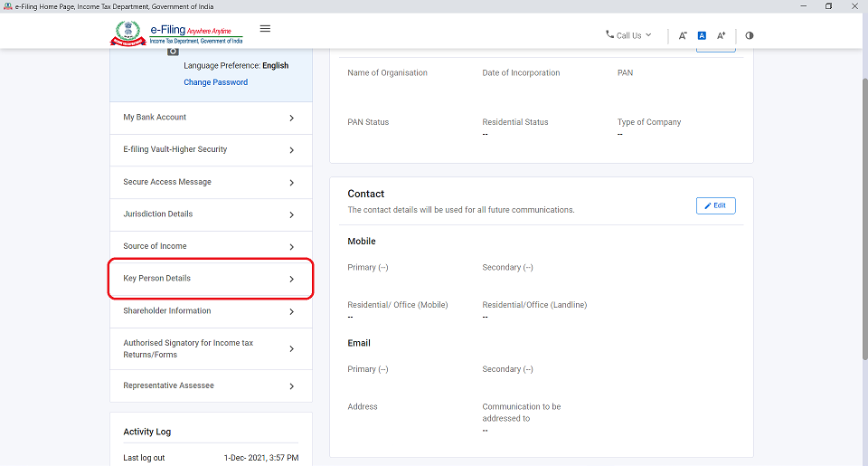
Task: Click the camera icon on profile photo
Action: coord(174,52)
